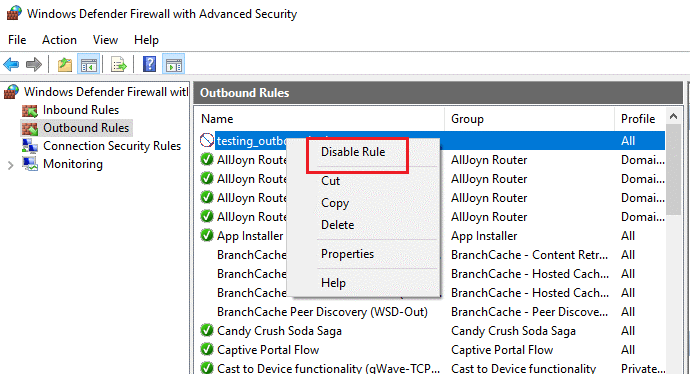Click the App Installer group cell
This screenshot has height=374, width=690.
pyautogui.click(x=484, y=235)
